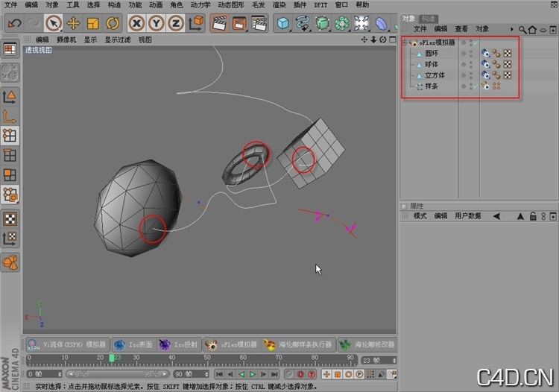Select the 样条 object in the tree
559x392 pixels.
(x=431, y=86)
